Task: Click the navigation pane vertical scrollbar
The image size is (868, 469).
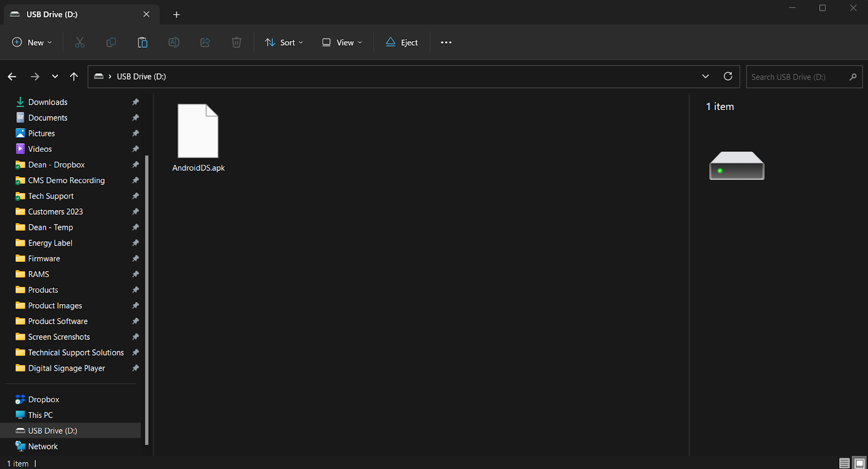Action: (147, 298)
